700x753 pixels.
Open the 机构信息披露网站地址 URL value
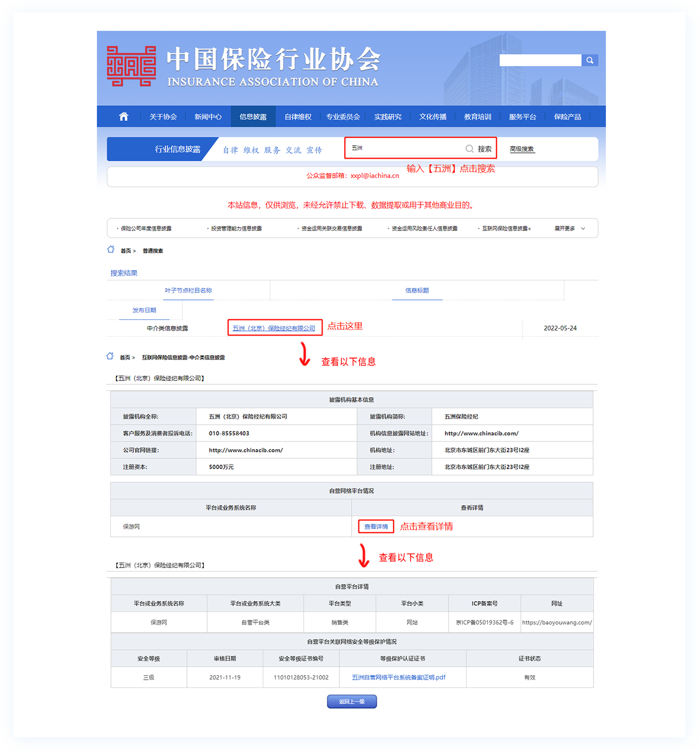click(482, 433)
